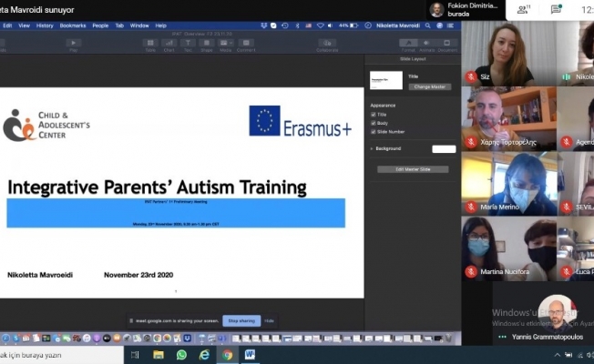The image size is (594, 364).
Task: Open the History menu
Action: [x=45, y=25]
